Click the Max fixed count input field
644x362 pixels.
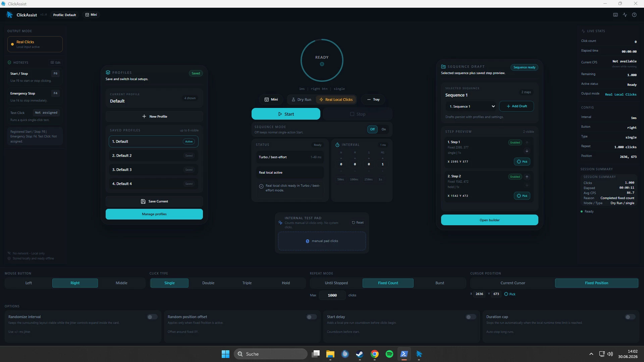332,295
